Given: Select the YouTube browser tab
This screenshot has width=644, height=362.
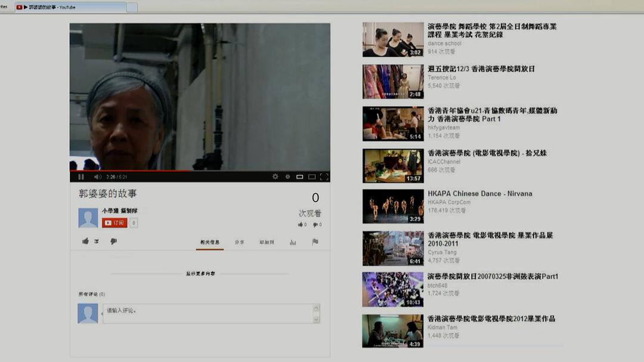Looking at the screenshot, I should pyautogui.click(x=70, y=7).
